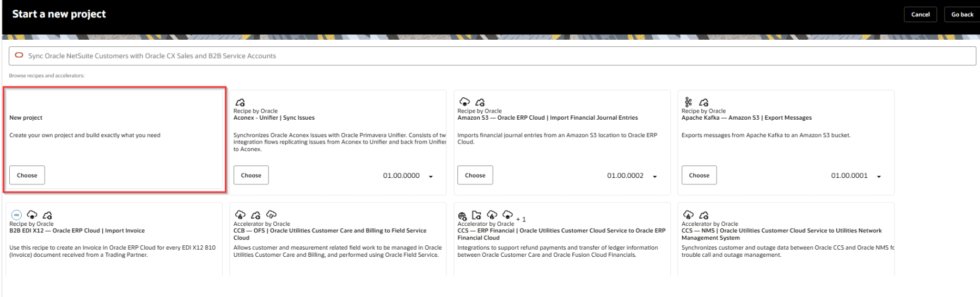Choose the New project option
980x297 pixels.
(27, 175)
